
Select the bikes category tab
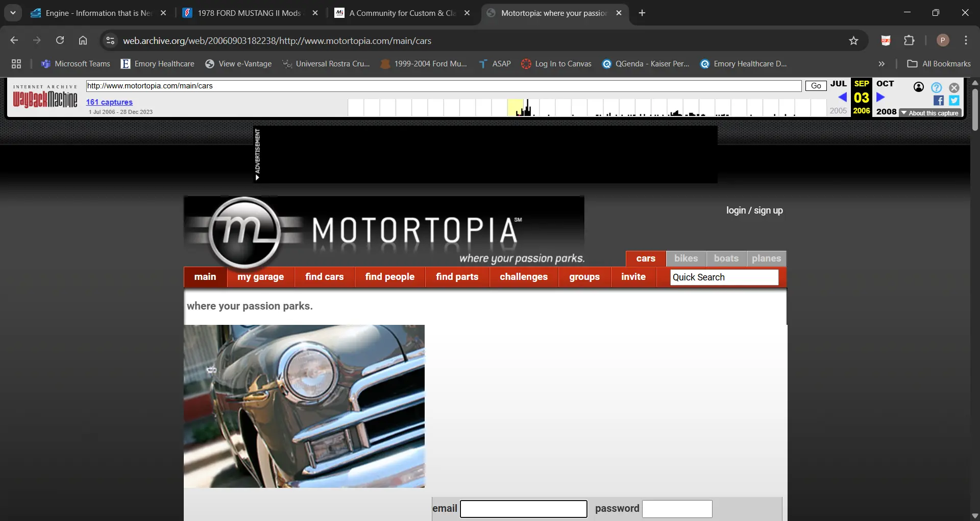[686, 258]
